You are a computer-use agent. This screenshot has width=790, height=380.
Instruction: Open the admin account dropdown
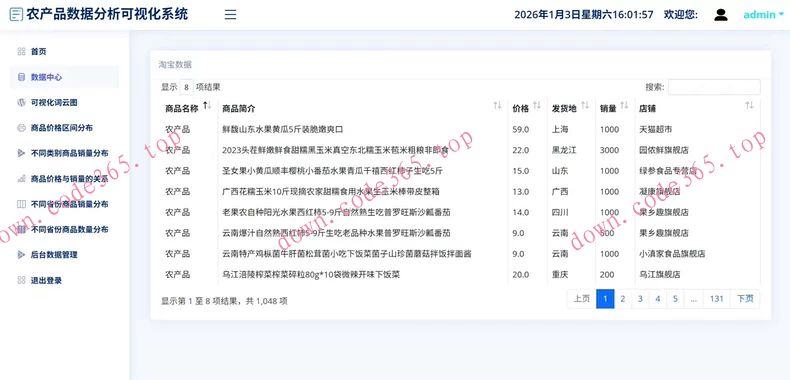[x=763, y=15]
